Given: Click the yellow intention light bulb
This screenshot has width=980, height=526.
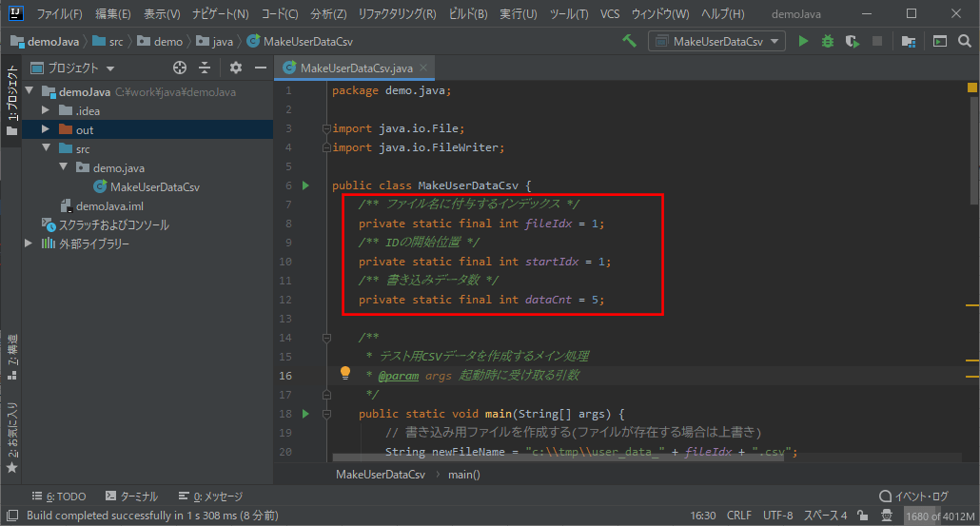Looking at the screenshot, I should 345,373.
